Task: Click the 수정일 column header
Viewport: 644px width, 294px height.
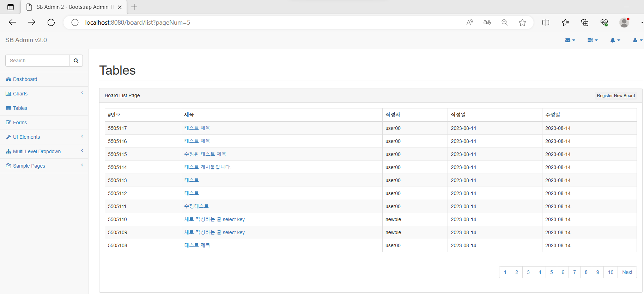Action: 590,115
